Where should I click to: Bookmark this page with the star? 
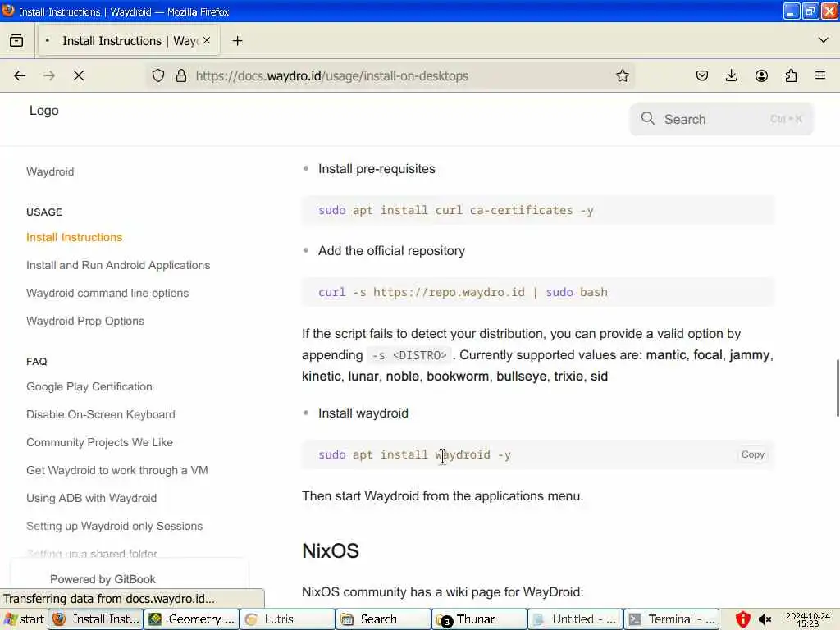coord(622,75)
